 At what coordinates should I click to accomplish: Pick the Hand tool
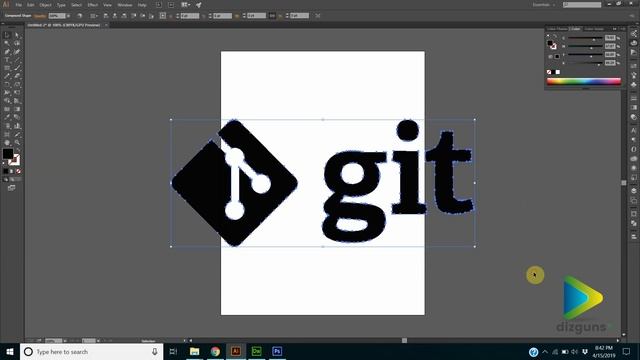coord(7,142)
